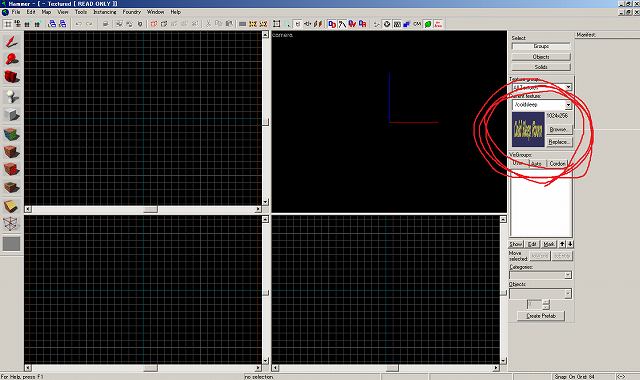Select the red arrow Selection tool
The image size is (640, 380).
click(11, 41)
